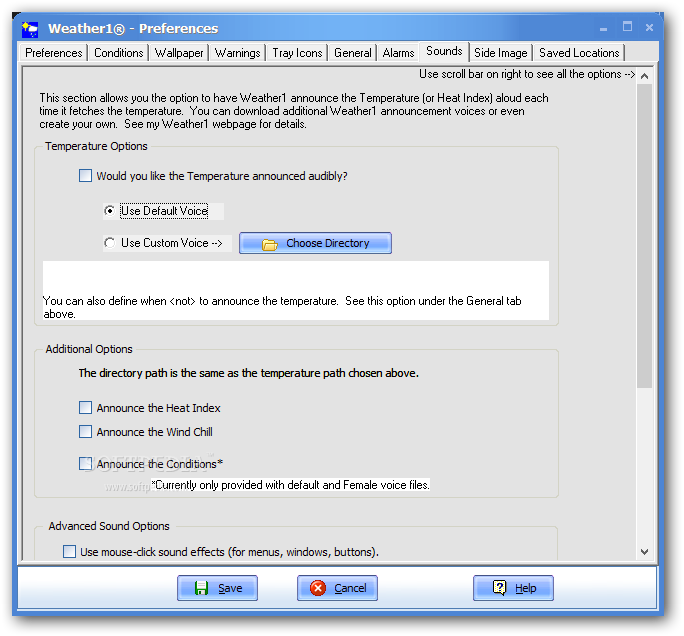Open the Preferences tab
The image size is (684, 636).
(x=54, y=53)
